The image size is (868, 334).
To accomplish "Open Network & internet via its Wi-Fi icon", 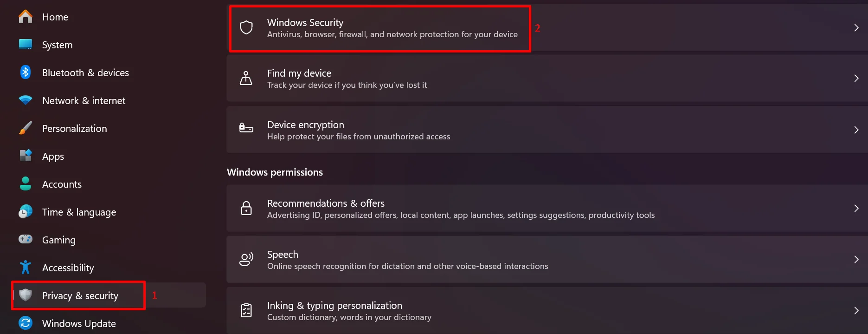I will (x=25, y=100).
